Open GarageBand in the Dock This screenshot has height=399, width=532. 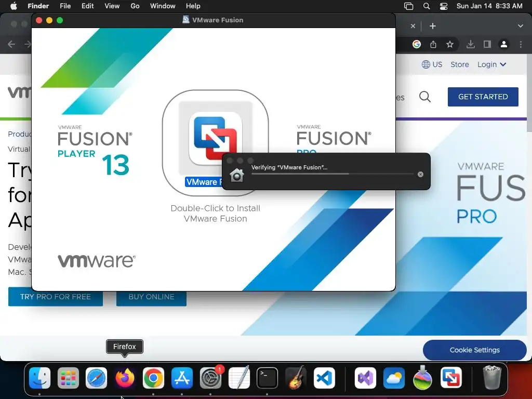296,378
